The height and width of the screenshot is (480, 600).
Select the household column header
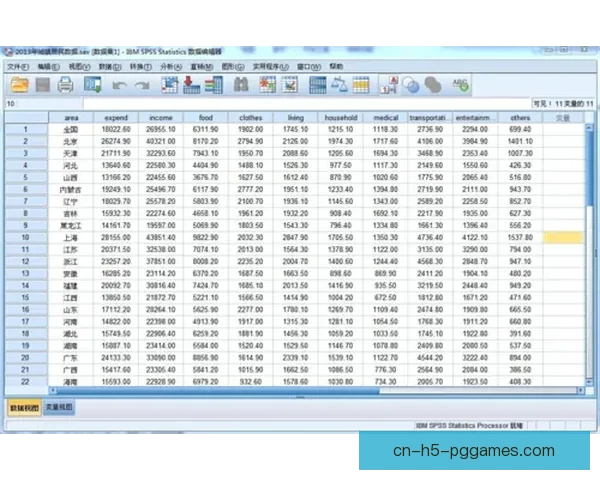(340, 118)
